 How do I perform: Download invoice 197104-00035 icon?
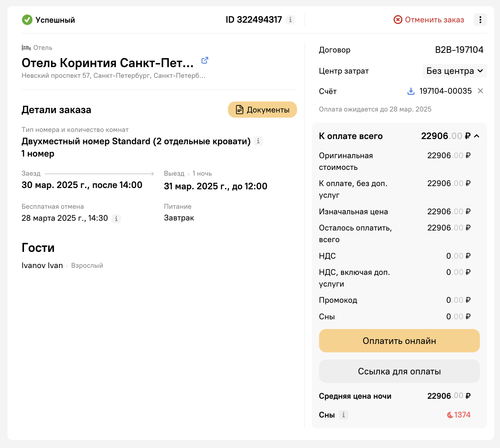[411, 91]
